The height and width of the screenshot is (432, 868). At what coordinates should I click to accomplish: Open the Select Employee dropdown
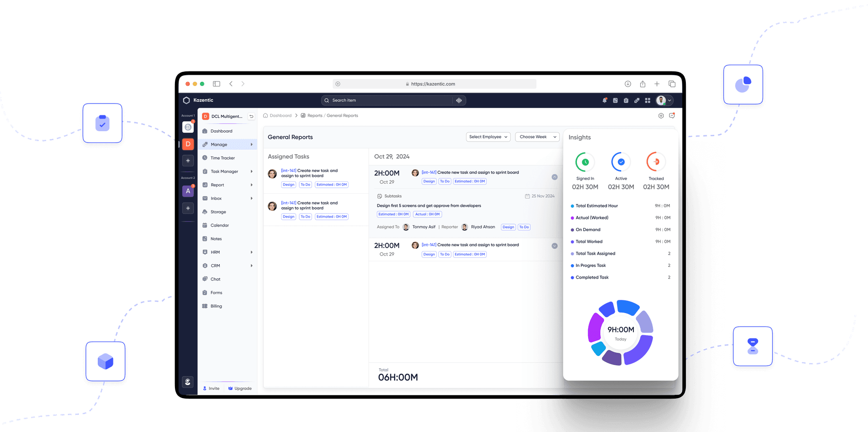pos(488,137)
